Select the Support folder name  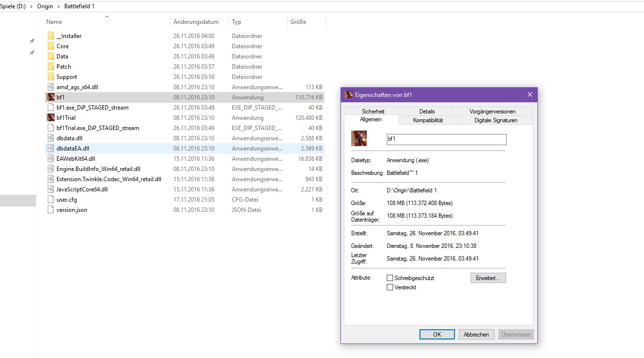67,77
